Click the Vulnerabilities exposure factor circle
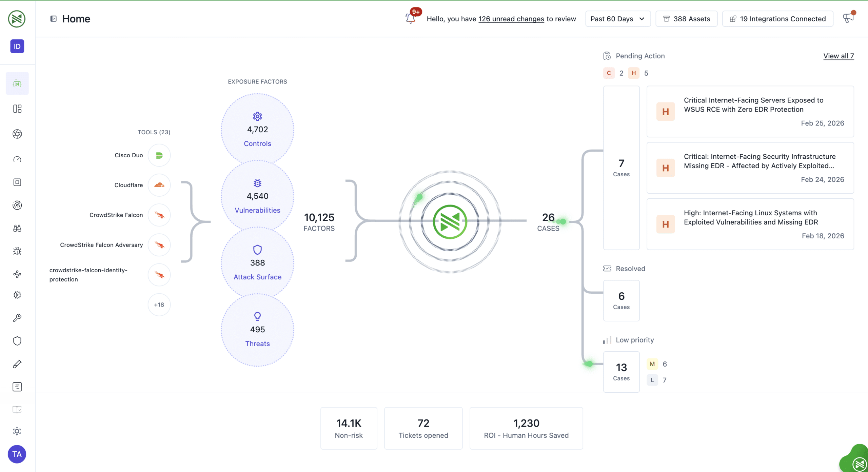Screen dimensions: 868x472 257,196
